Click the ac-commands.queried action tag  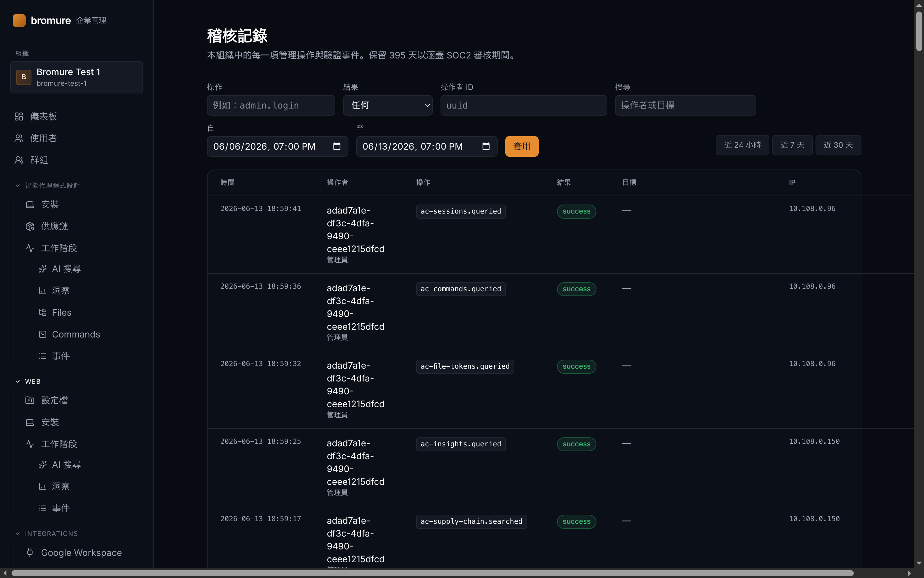pos(461,289)
